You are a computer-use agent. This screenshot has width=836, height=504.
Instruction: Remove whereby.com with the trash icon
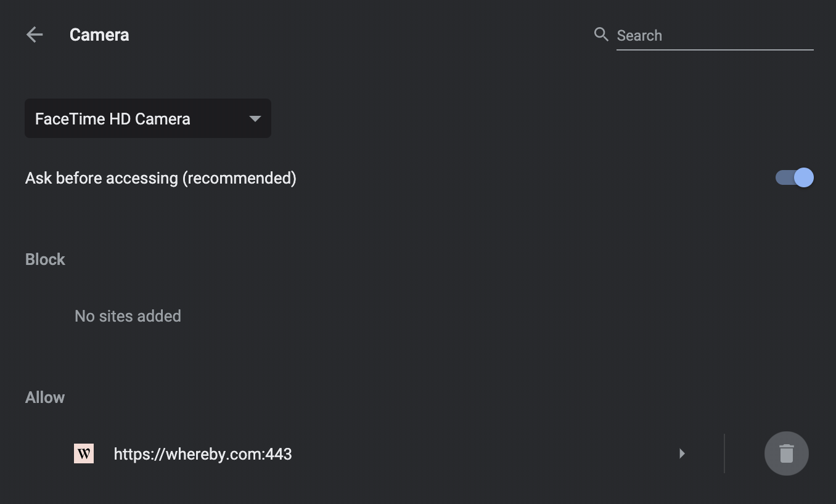click(x=786, y=453)
